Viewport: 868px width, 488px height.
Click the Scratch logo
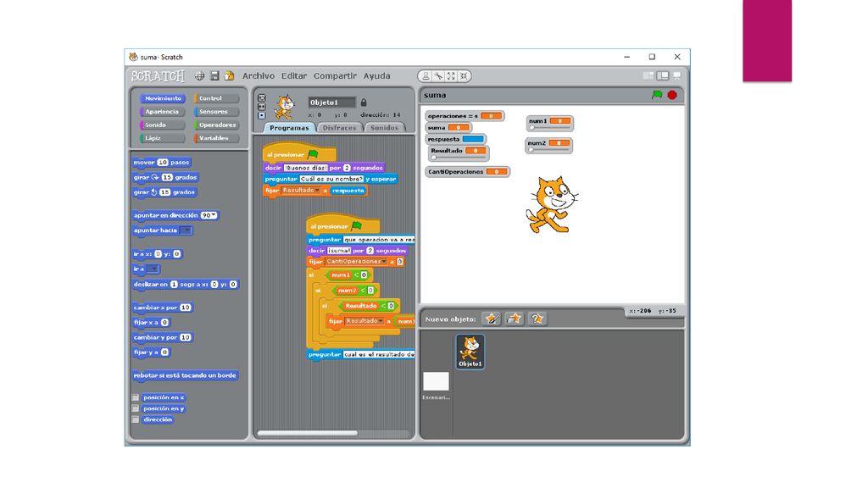[x=158, y=75]
